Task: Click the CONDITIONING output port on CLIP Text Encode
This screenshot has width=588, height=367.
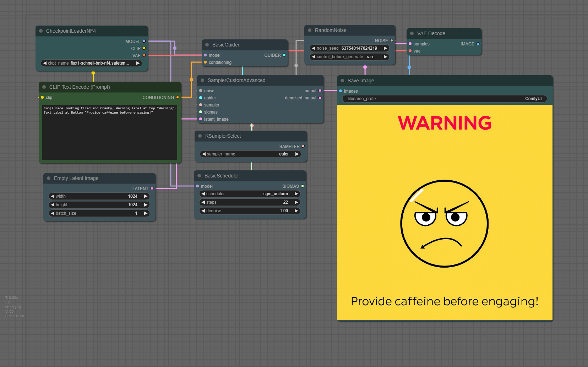Action: [178, 97]
